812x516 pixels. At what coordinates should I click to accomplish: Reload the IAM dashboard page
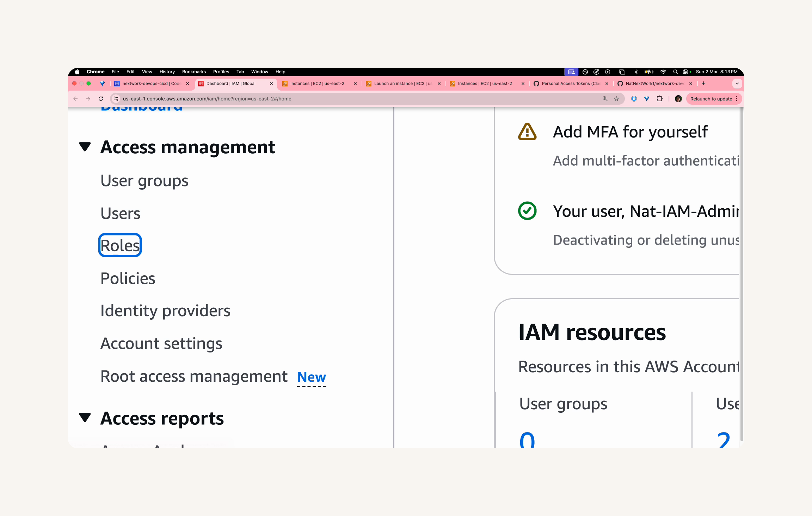click(101, 99)
